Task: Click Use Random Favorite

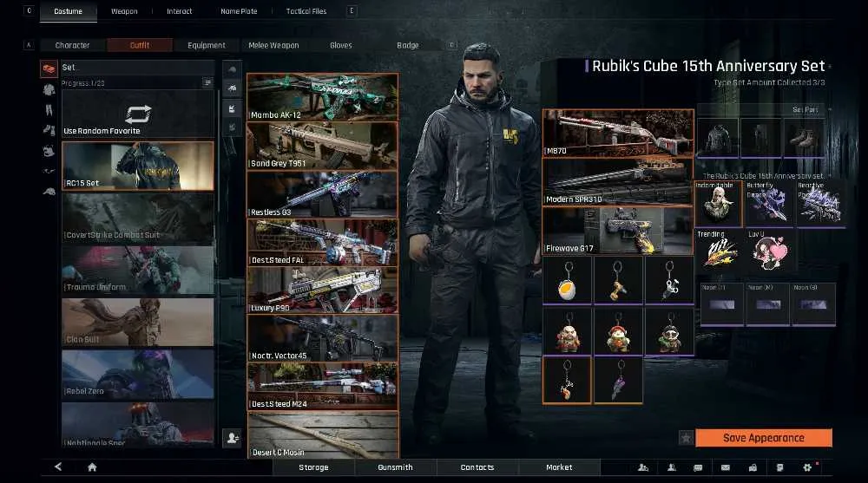Action: 138,114
